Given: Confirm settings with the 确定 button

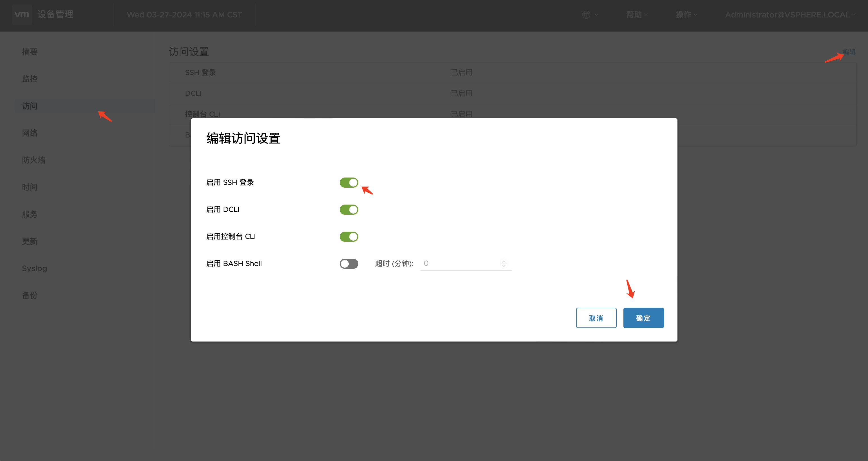Looking at the screenshot, I should coord(643,318).
